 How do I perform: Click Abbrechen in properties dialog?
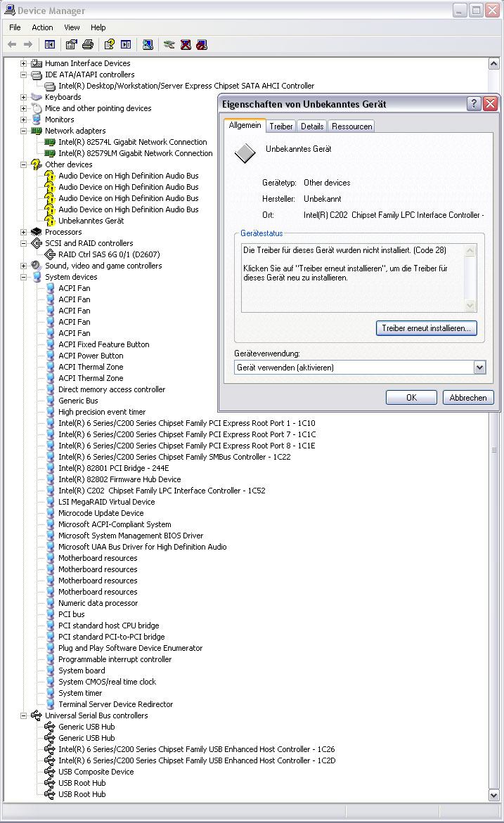467,397
